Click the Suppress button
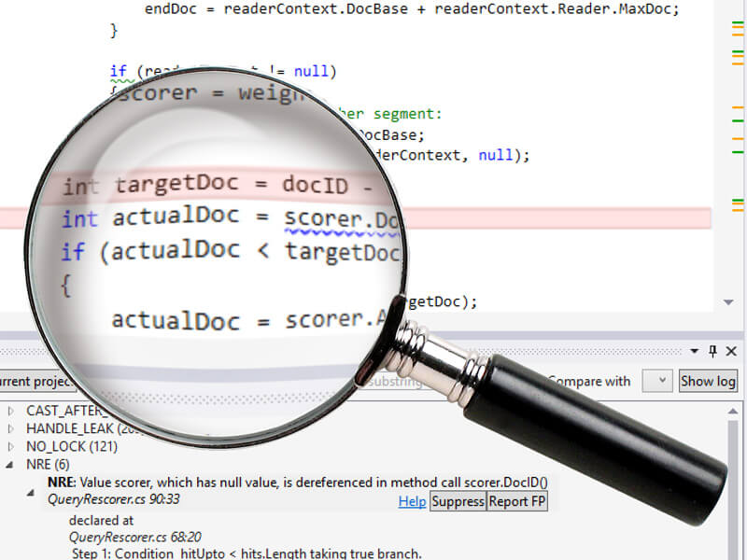 pos(458,501)
